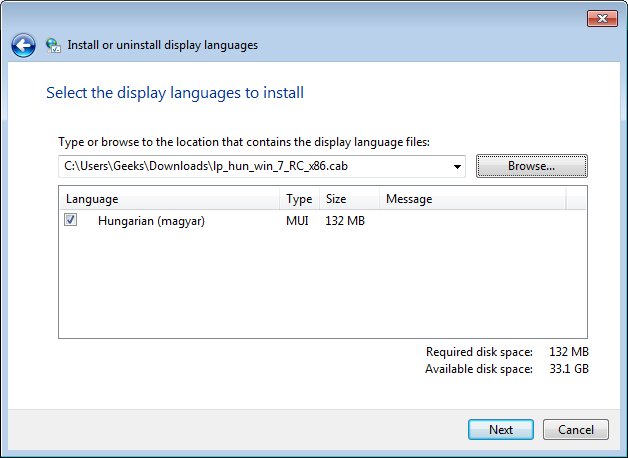Click the Available disk space value

click(569, 369)
